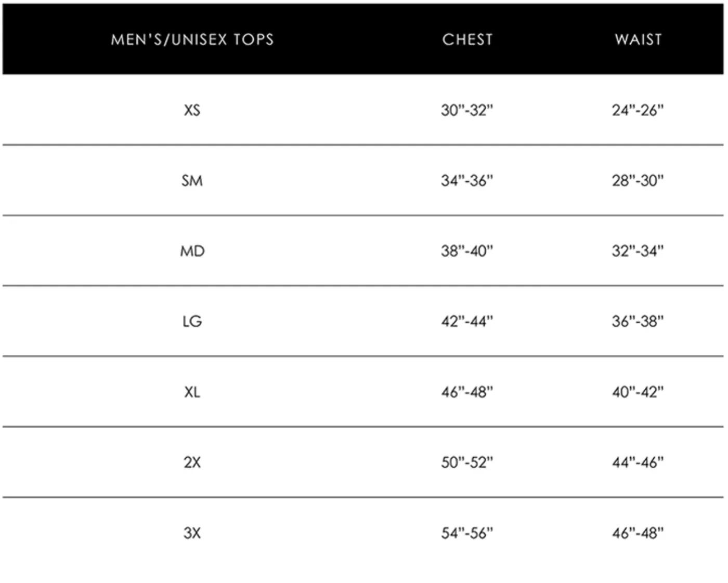Click the XS chest value 30"-32"
The image size is (728, 583).
[467, 110]
